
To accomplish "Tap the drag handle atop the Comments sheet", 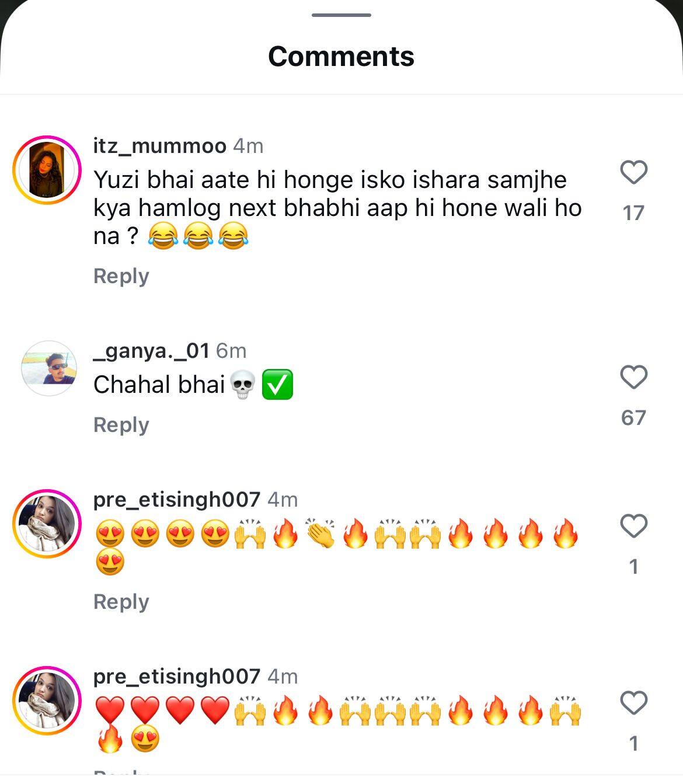I will click(x=341, y=15).
